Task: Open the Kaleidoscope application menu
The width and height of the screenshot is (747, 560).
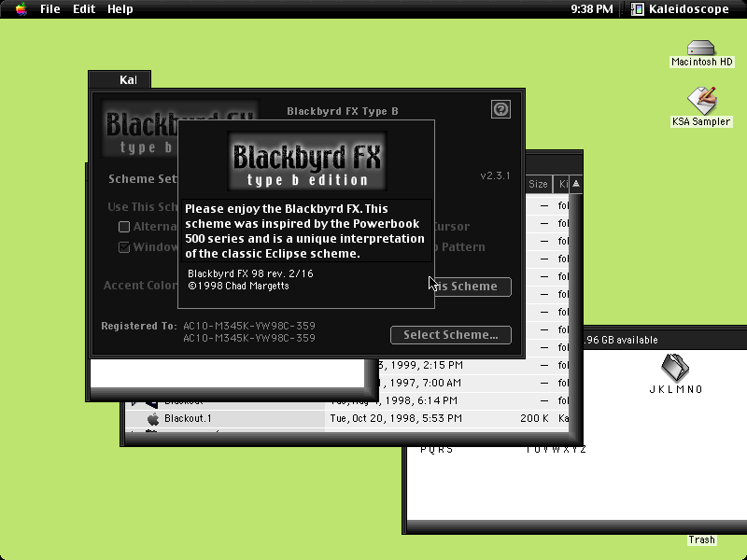Action: [681, 9]
